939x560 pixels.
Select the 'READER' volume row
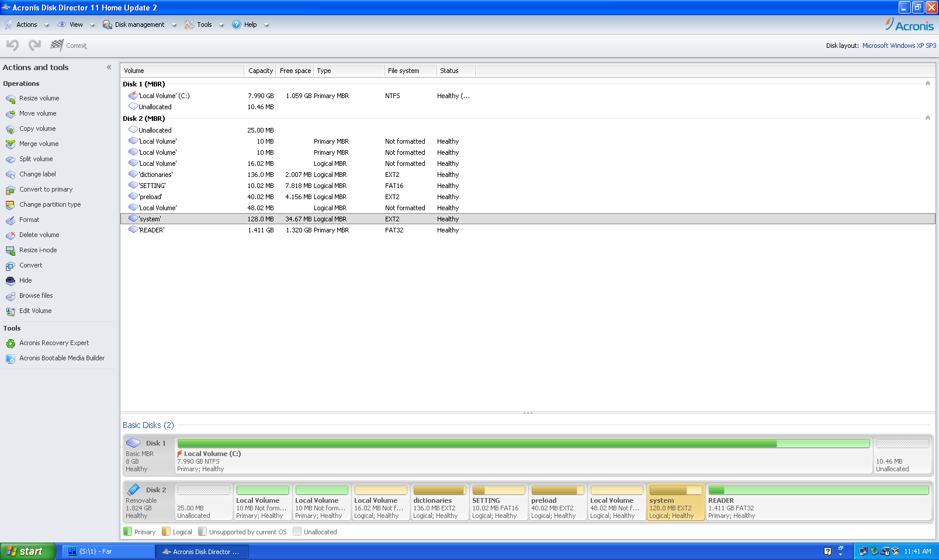click(x=528, y=230)
